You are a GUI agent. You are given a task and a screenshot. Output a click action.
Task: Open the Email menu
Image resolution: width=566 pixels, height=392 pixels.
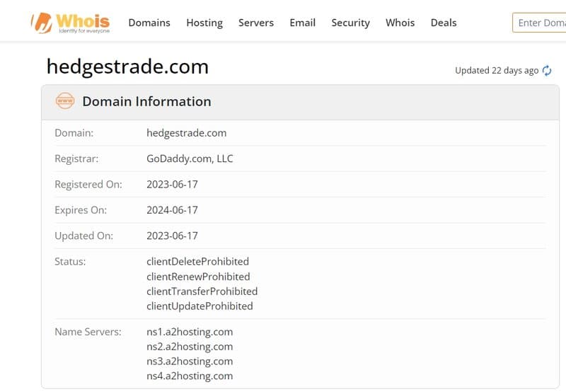303,23
